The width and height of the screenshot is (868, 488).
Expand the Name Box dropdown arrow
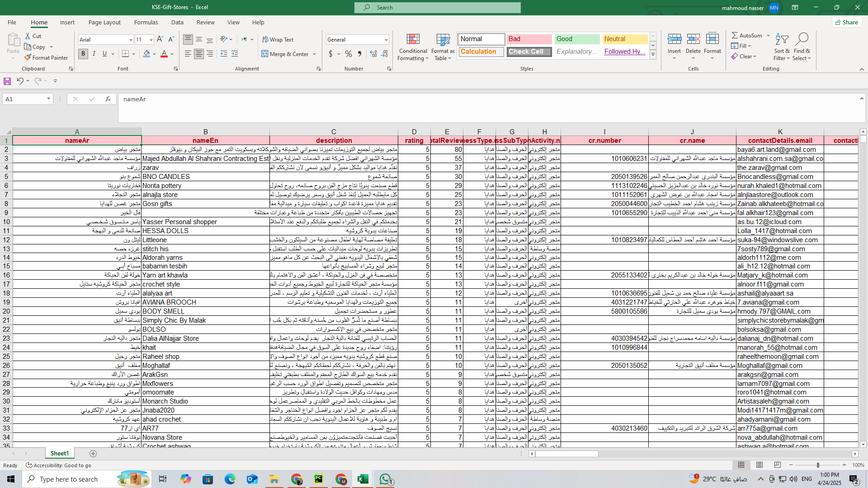(48, 99)
